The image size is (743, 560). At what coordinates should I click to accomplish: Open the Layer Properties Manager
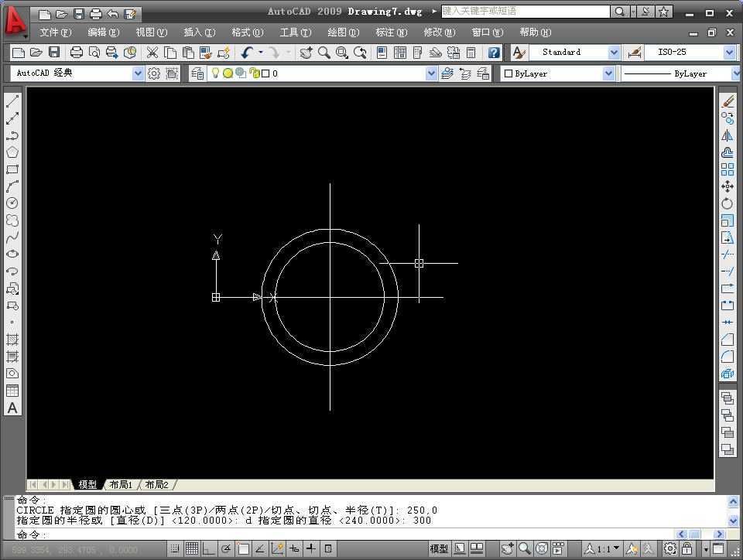(x=197, y=73)
